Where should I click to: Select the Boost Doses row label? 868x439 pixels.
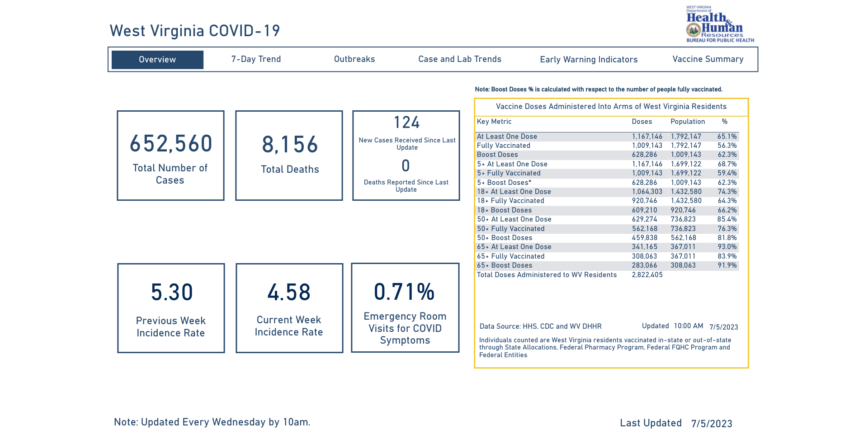point(497,155)
